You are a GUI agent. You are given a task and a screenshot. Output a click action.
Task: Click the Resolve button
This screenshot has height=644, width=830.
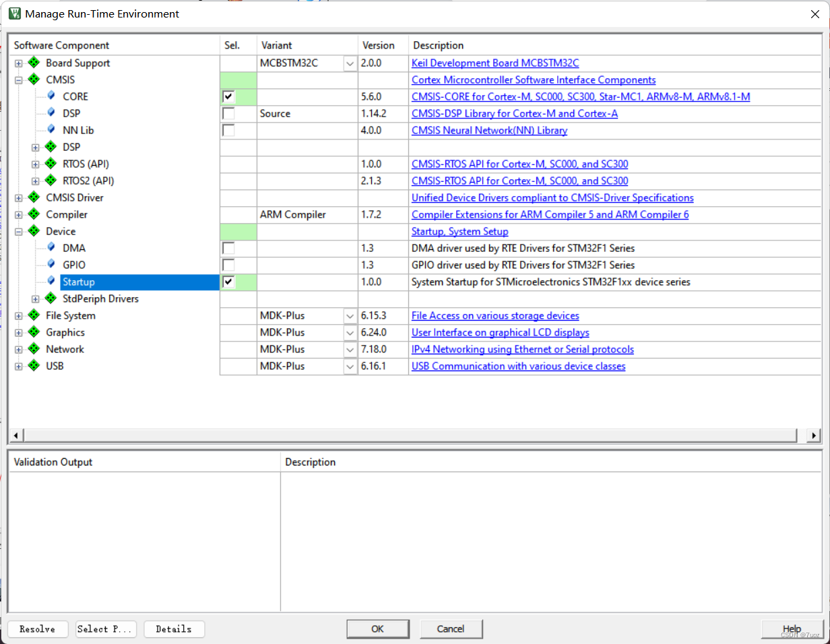[x=37, y=629]
